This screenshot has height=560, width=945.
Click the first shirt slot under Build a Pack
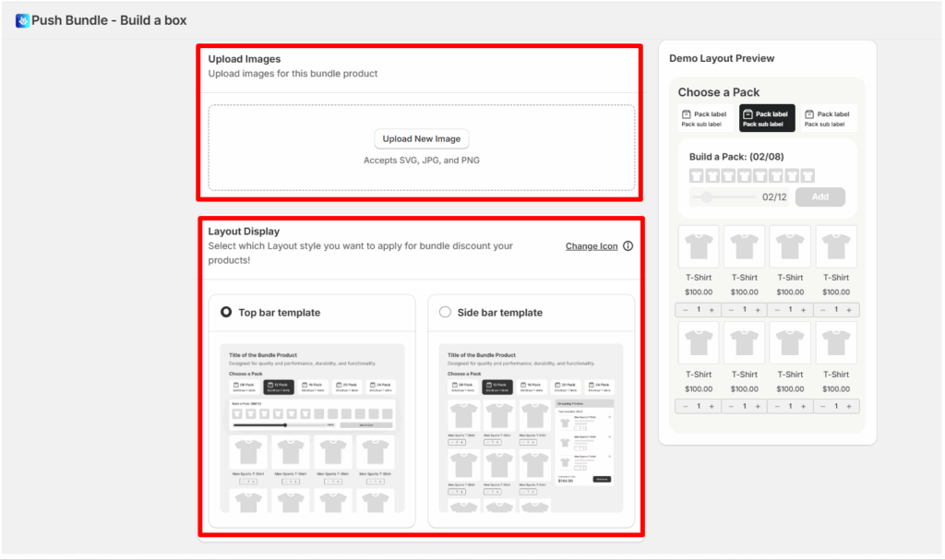[x=697, y=175]
